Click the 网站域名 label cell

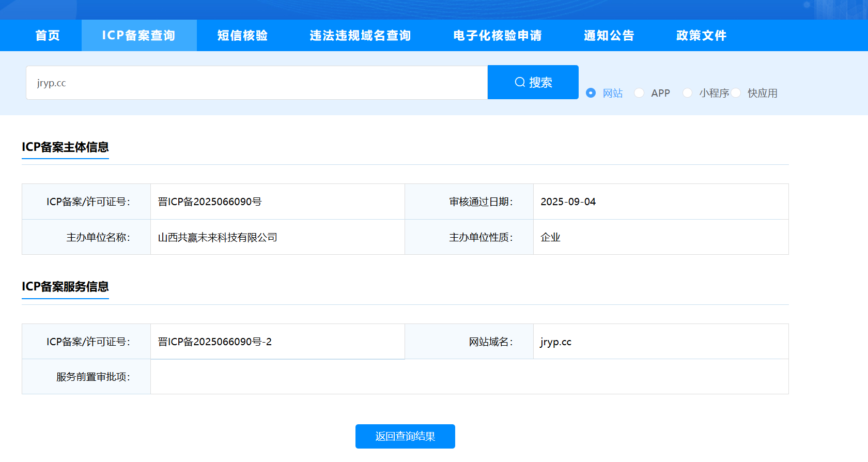[469, 342]
